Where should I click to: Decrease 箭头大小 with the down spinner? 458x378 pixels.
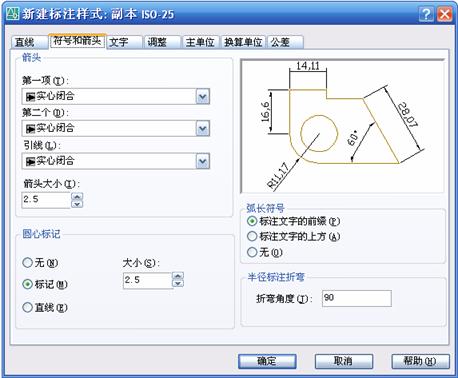(x=77, y=204)
